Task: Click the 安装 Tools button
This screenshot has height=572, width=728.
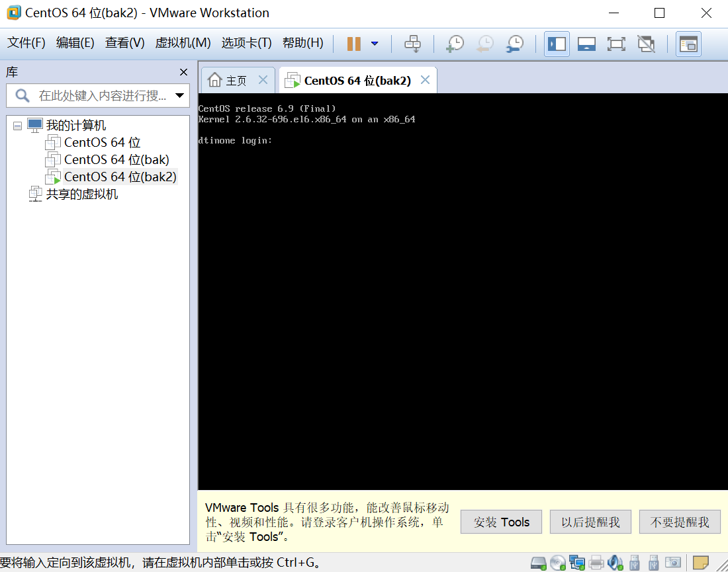Action: point(501,522)
